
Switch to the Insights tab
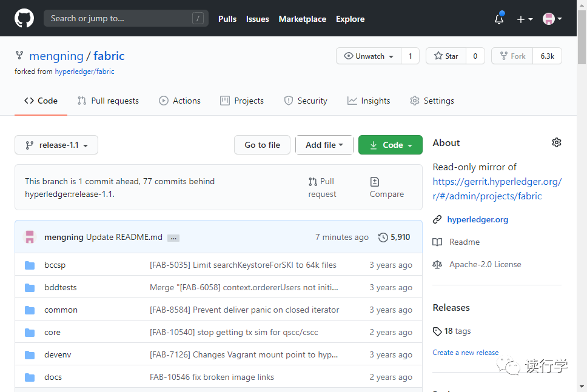(x=368, y=101)
